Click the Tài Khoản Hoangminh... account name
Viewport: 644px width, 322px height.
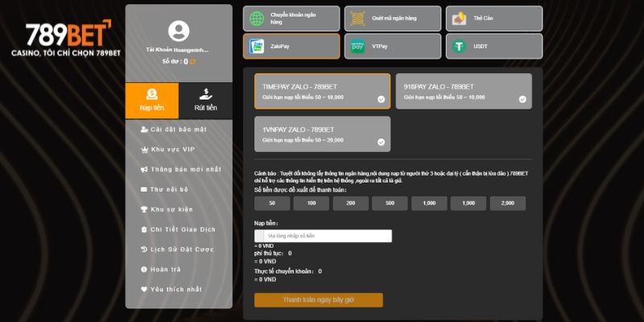177,50
